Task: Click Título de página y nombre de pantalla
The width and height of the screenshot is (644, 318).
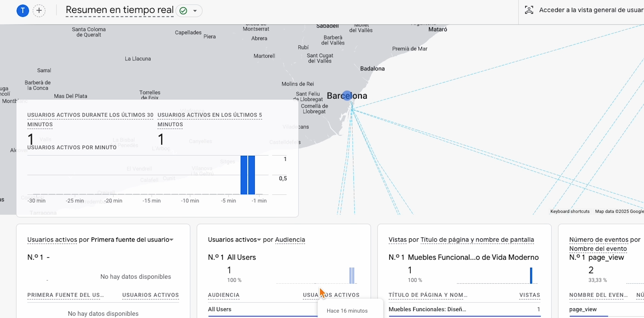Action: point(477,240)
